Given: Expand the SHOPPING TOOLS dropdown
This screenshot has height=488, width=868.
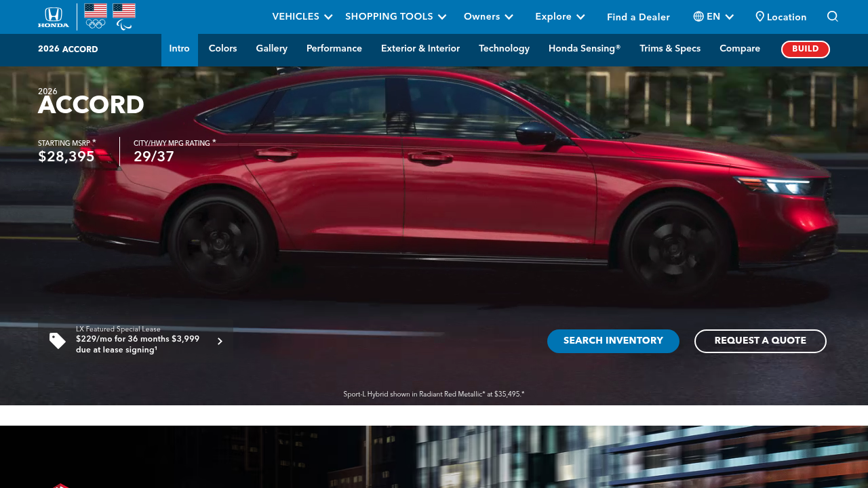Looking at the screenshot, I should click(x=396, y=17).
